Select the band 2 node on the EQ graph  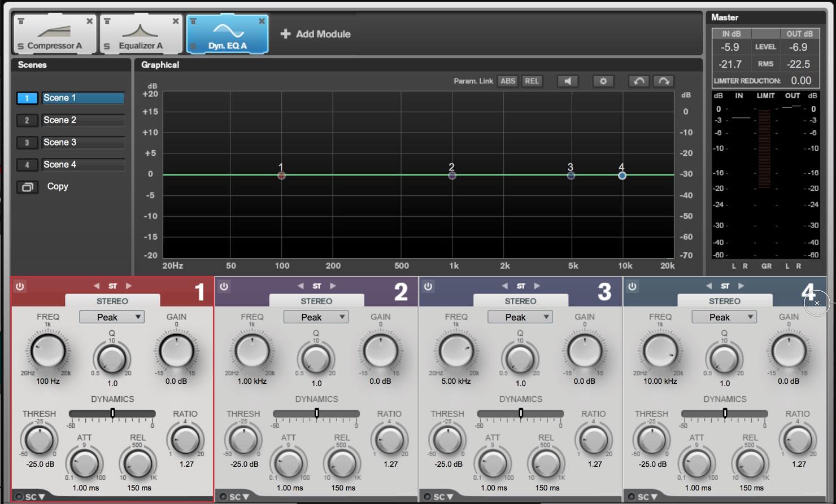point(452,176)
